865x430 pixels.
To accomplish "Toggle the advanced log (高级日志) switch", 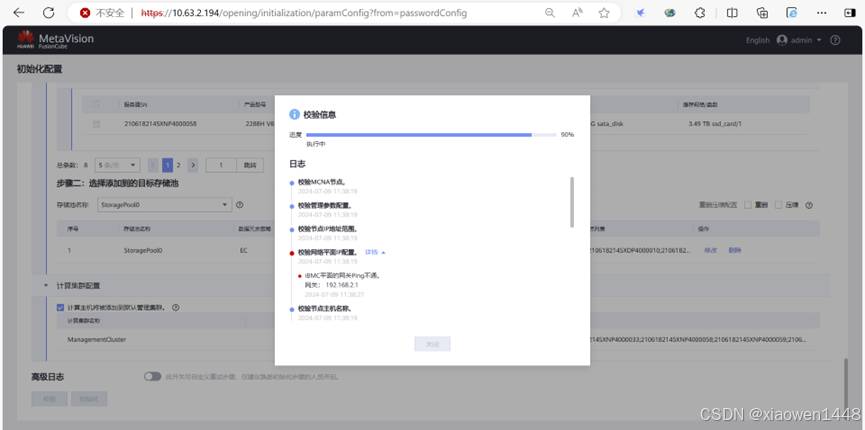I will tap(152, 376).
